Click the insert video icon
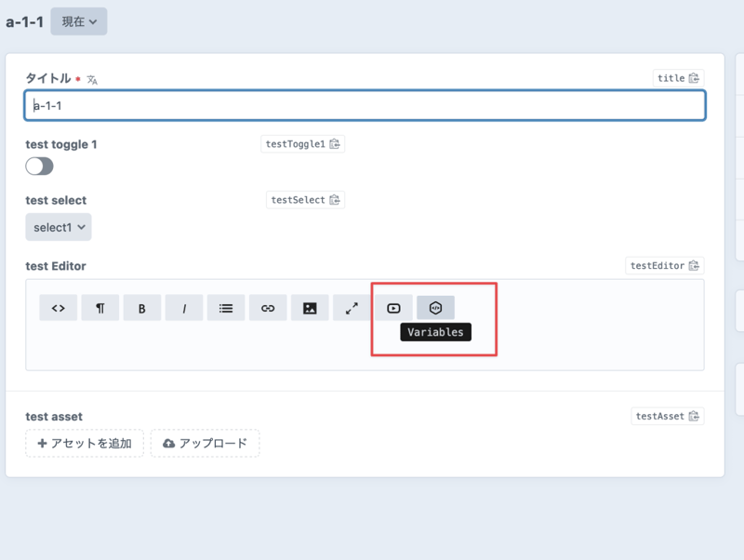 pos(393,308)
